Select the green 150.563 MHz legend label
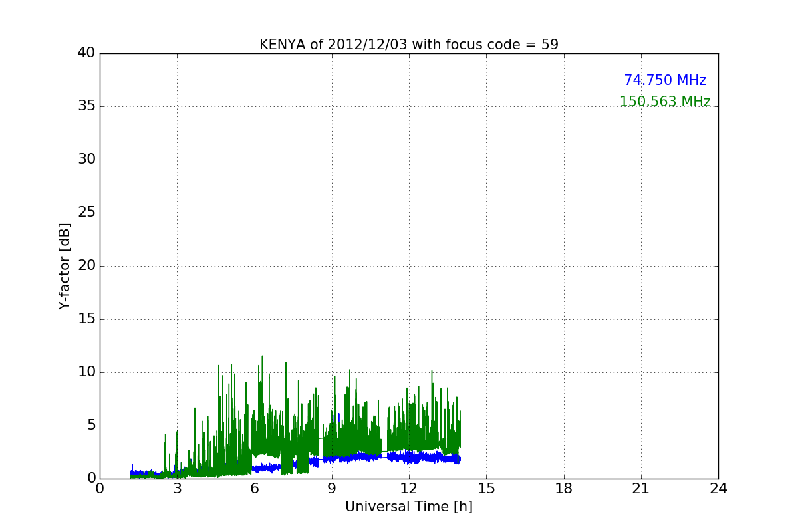 665,102
